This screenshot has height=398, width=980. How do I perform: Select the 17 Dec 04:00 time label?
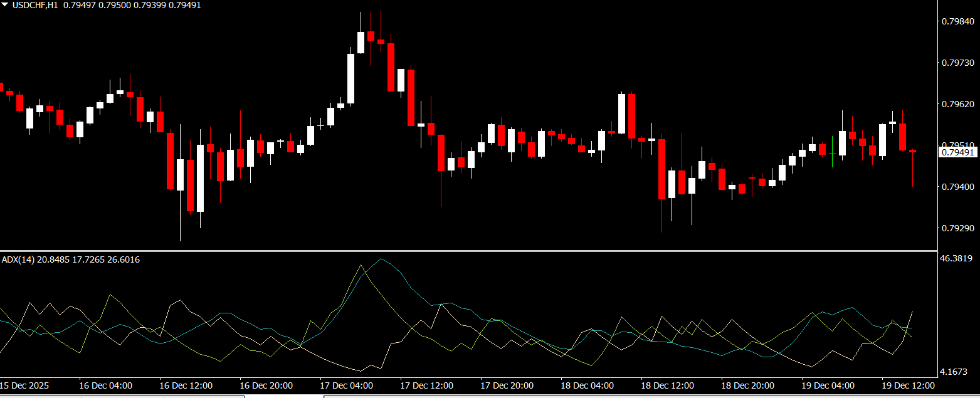pos(347,385)
